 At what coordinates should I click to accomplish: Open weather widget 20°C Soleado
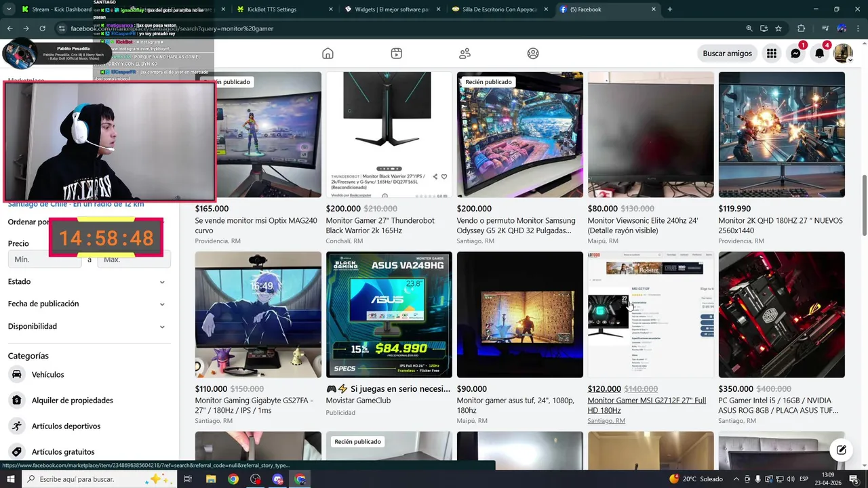pos(696,479)
